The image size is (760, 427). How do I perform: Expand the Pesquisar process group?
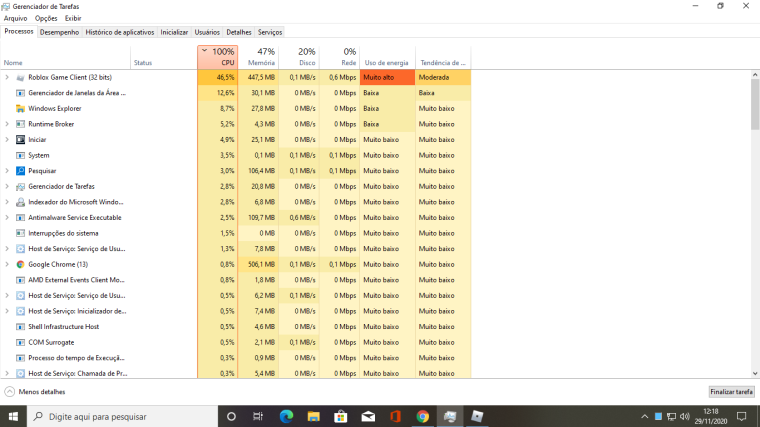(x=7, y=171)
